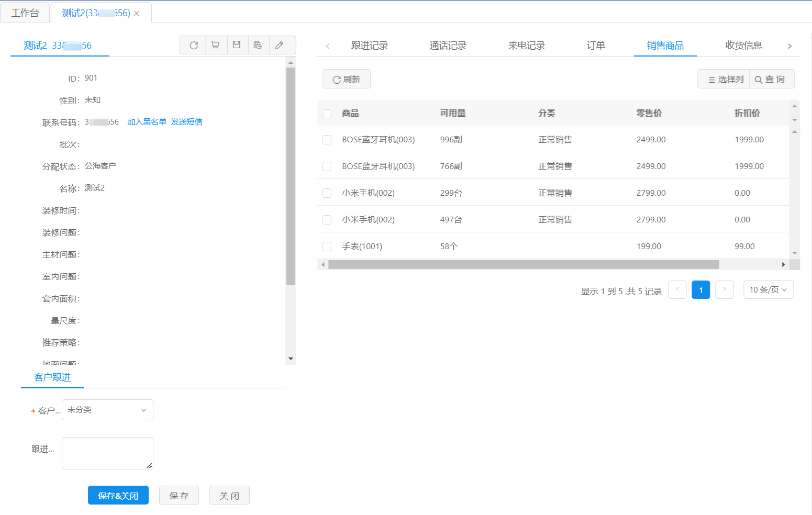Toggle the select-all header checkbox

pos(327,114)
